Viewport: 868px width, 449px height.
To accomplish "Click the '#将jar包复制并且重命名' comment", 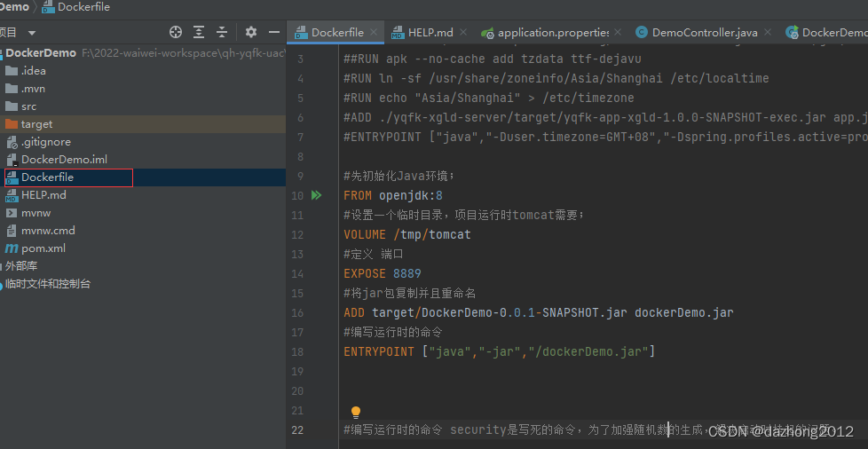I will tap(410, 294).
